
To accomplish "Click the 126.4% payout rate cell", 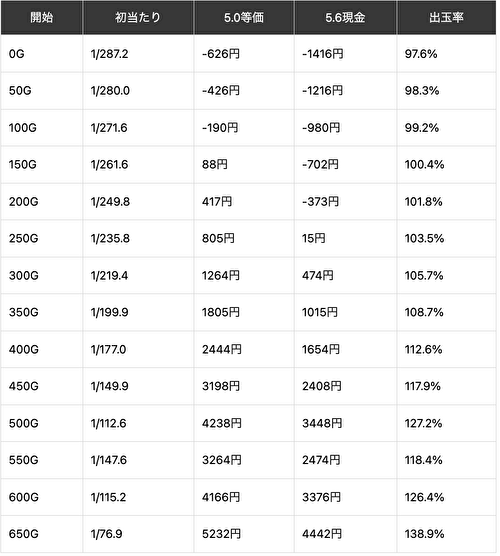I will (x=446, y=497).
